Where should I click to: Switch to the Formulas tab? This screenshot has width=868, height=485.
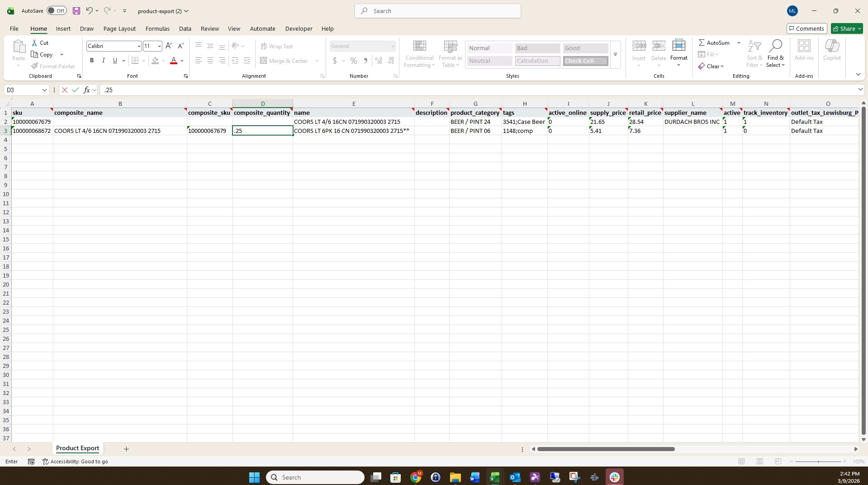click(157, 28)
